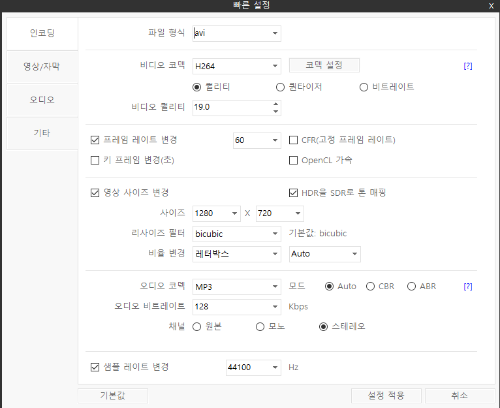Switch to the 영상/자막 tab
This screenshot has height=408, width=500.
(42, 67)
